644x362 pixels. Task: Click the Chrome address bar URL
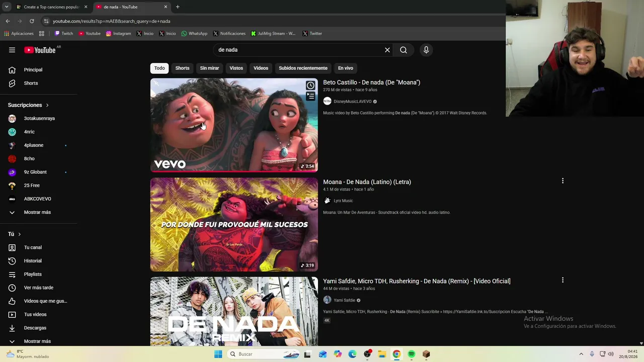click(x=111, y=21)
